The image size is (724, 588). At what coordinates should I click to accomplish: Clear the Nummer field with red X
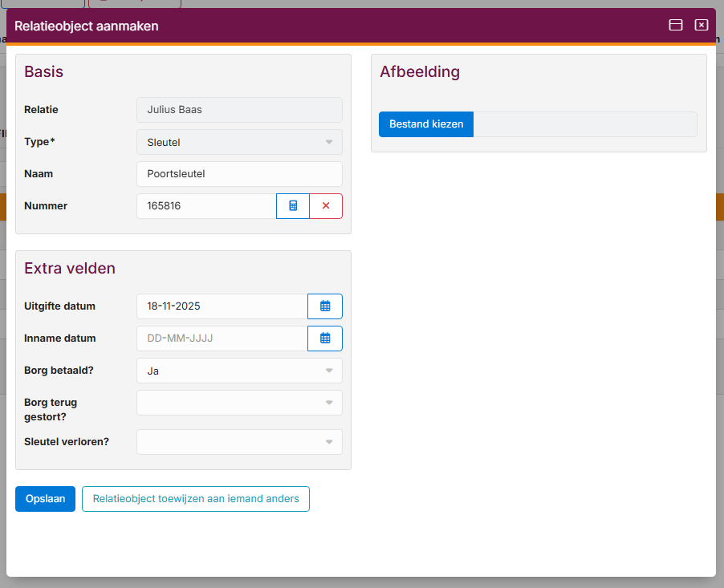pos(326,206)
